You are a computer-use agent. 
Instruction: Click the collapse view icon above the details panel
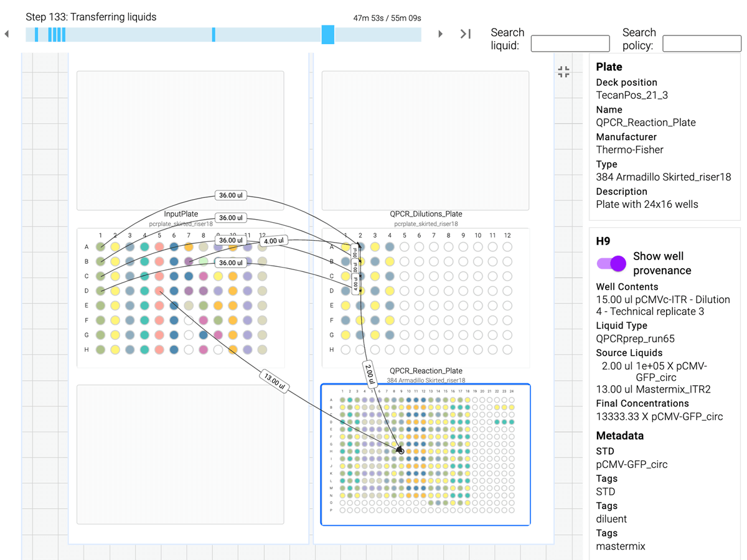click(x=563, y=72)
